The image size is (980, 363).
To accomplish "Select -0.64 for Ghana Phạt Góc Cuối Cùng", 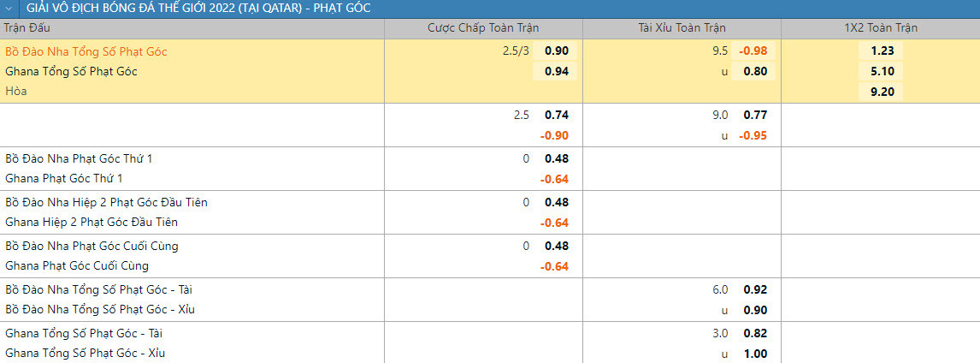I will [554, 266].
